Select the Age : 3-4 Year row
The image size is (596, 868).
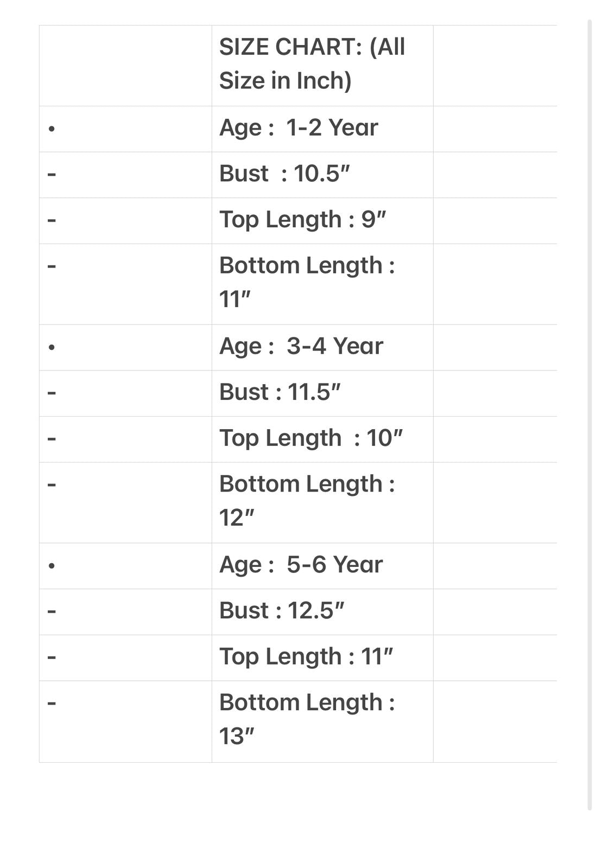point(298,348)
